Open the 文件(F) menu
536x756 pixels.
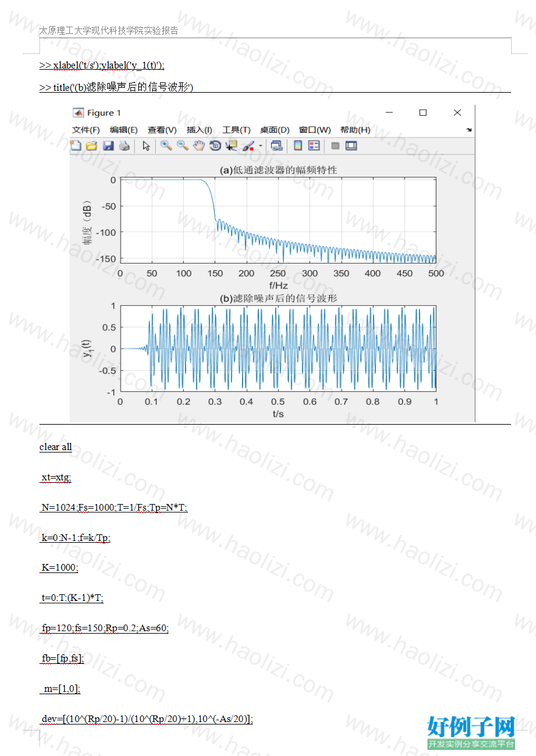click(x=86, y=130)
